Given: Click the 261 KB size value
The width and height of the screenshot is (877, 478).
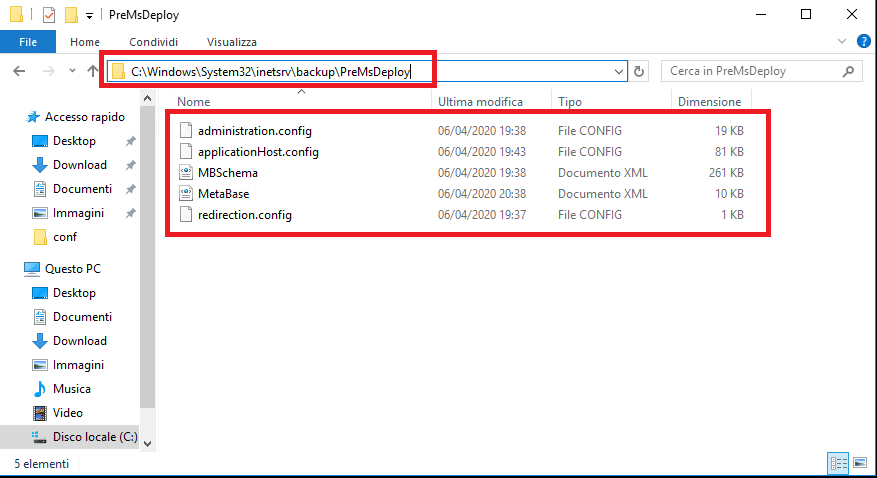Looking at the screenshot, I should point(726,173).
